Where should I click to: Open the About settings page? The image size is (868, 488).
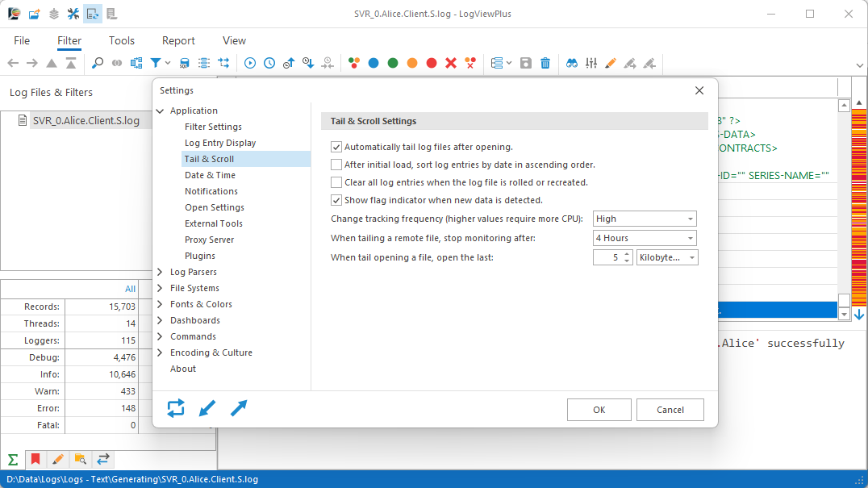pyautogui.click(x=182, y=369)
